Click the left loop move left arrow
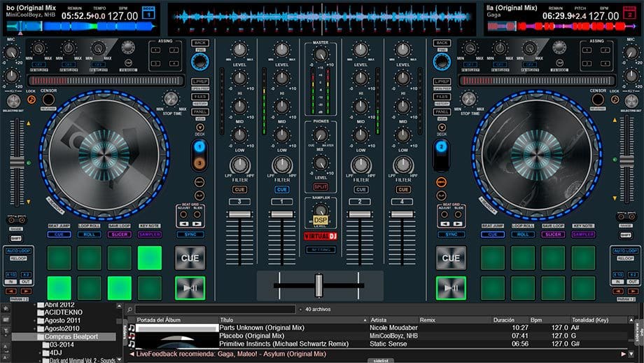The height and width of the screenshot is (363, 644). tap(11, 292)
